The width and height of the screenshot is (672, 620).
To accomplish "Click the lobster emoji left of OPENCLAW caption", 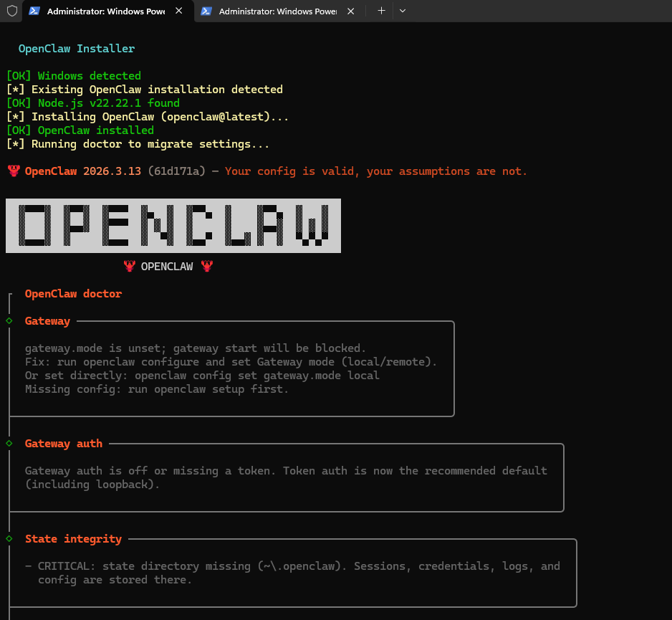I will click(130, 267).
